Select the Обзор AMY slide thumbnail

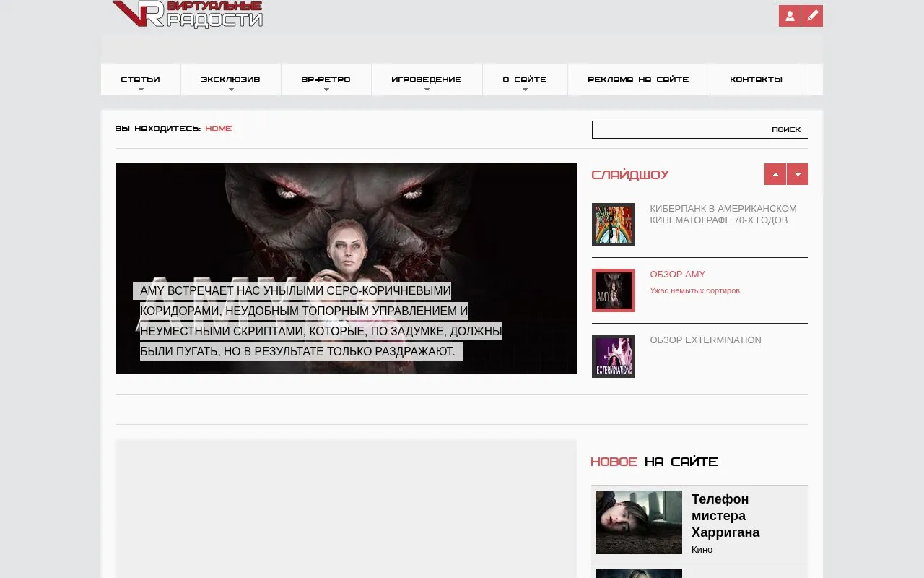click(614, 290)
